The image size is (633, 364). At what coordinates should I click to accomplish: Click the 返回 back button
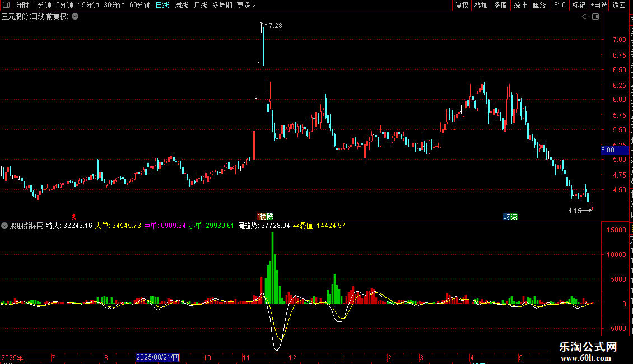coord(619,5)
